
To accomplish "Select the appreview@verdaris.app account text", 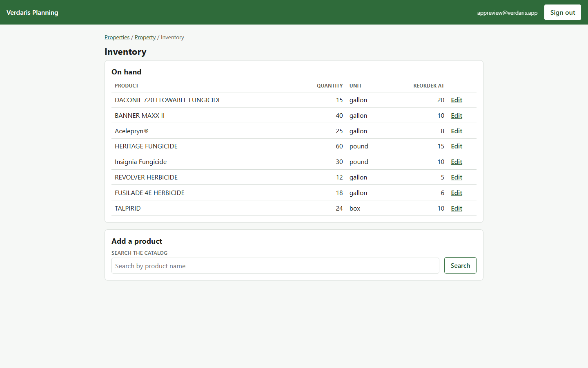I will tap(507, 13).
